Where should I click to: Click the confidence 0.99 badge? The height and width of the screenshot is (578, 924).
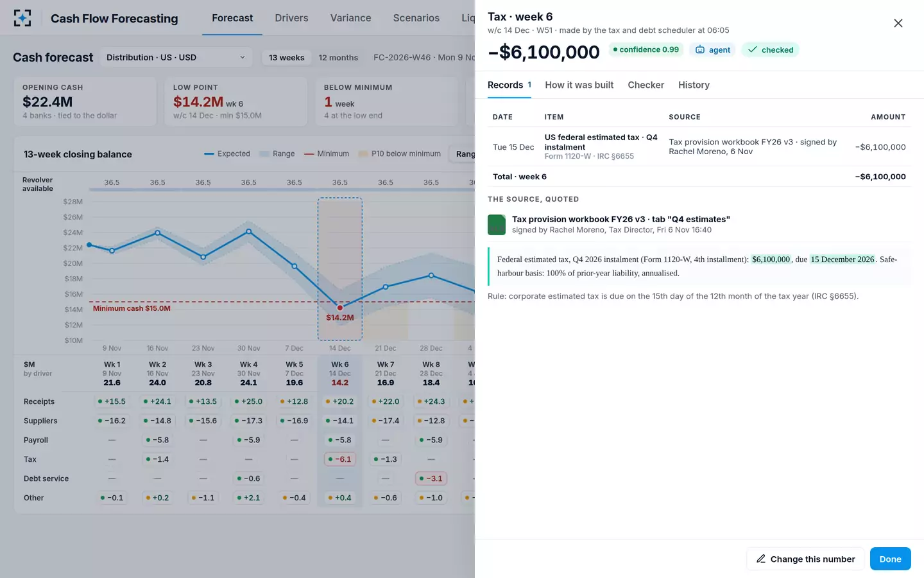click(646, 49)
